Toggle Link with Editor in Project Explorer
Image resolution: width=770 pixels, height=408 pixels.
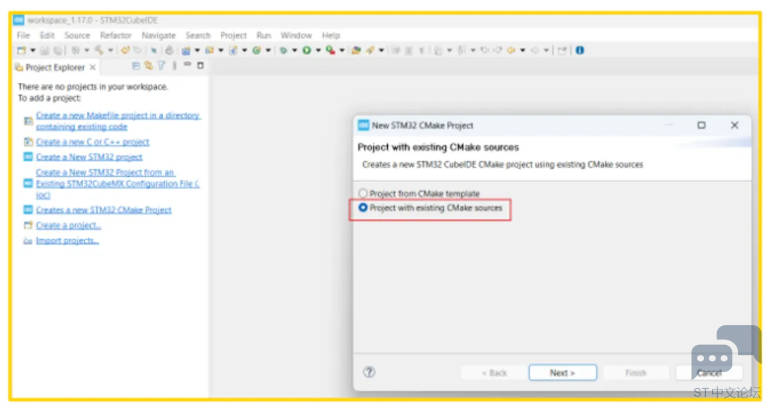(x=149, y=65)
